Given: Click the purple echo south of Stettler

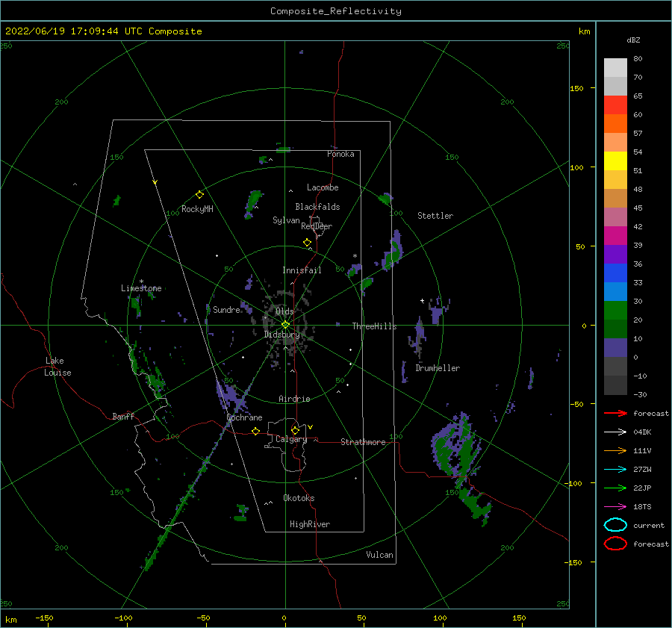Looking at the screenshot, I should (x=393, y=252).
